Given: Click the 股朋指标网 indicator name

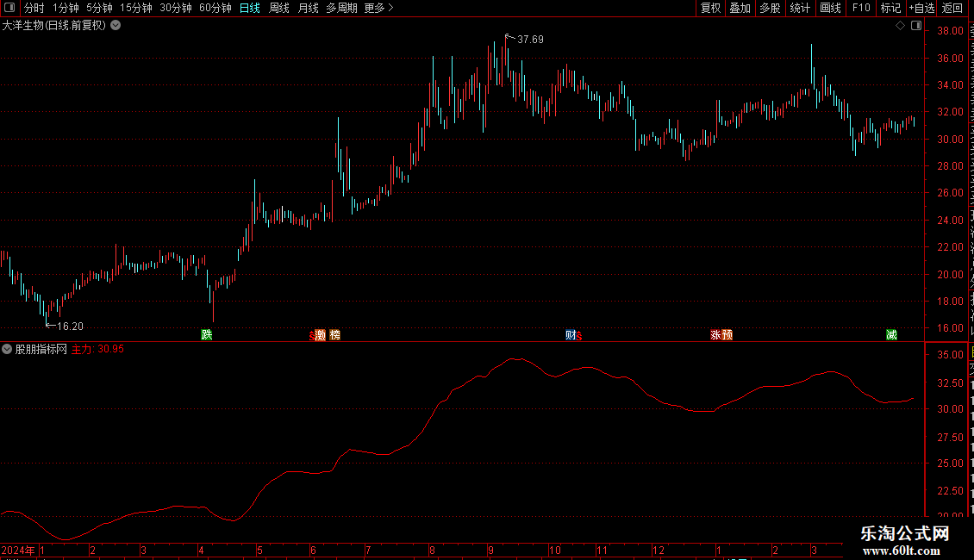Looking at the screenshot, I should (x=41, y=349).
